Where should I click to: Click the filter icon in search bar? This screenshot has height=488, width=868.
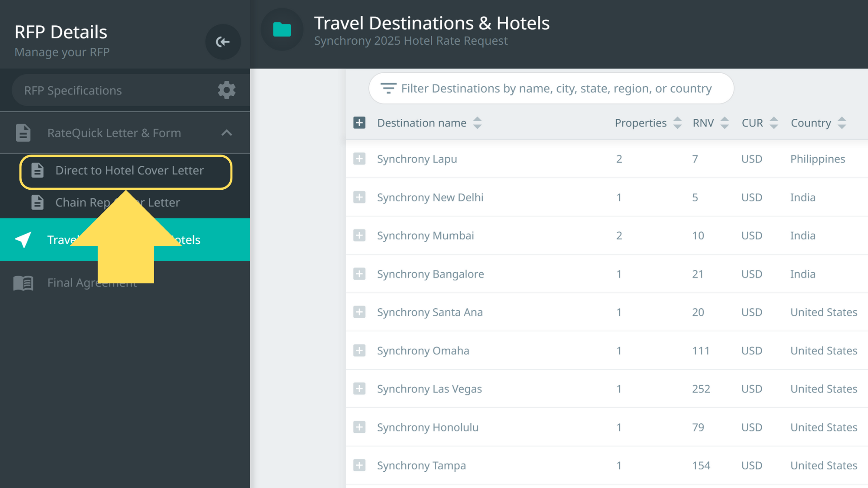(x=388, y=88)
